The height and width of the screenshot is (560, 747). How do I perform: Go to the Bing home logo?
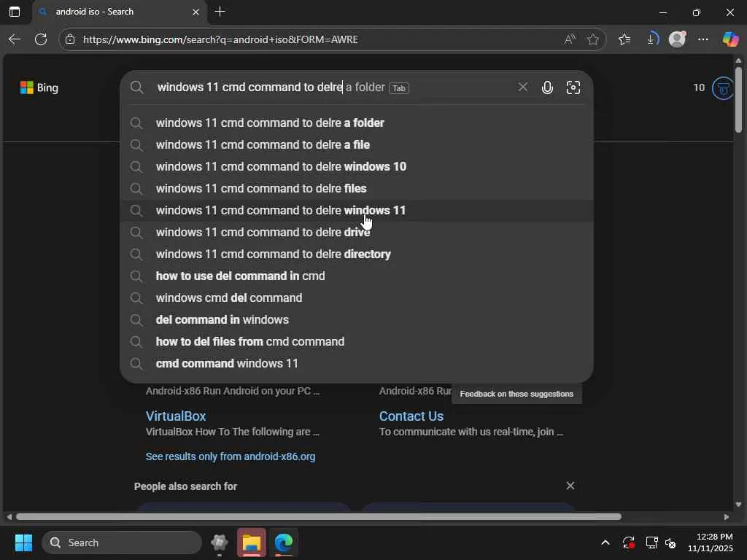click(39, 87)
